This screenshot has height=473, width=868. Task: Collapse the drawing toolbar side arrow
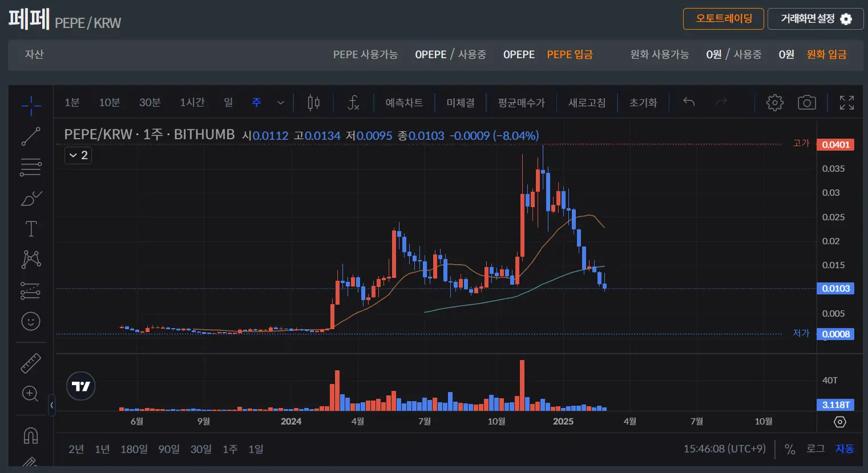click(x=51, y=405)
